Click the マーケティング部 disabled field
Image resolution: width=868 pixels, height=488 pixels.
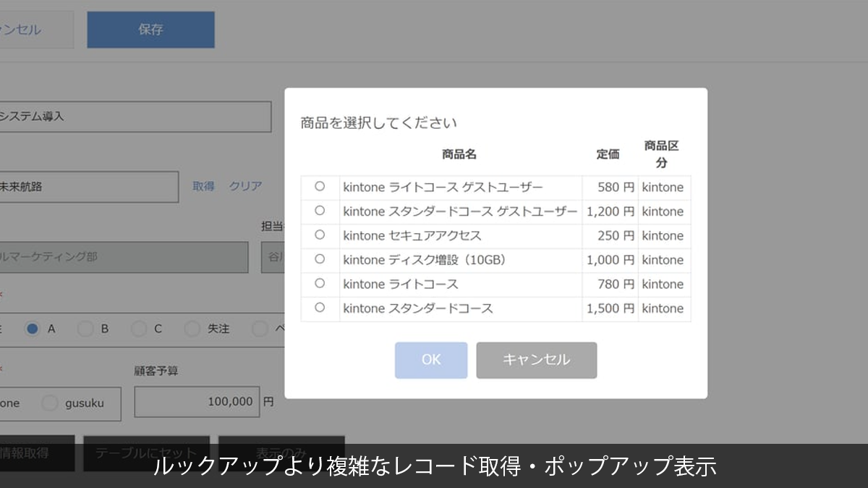[124, 257]
